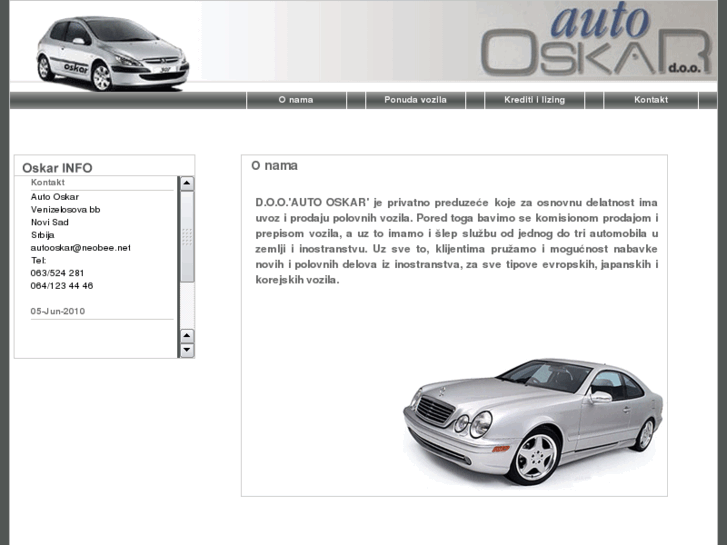Click the email autooskar@neobee.net

click(81, 248)
